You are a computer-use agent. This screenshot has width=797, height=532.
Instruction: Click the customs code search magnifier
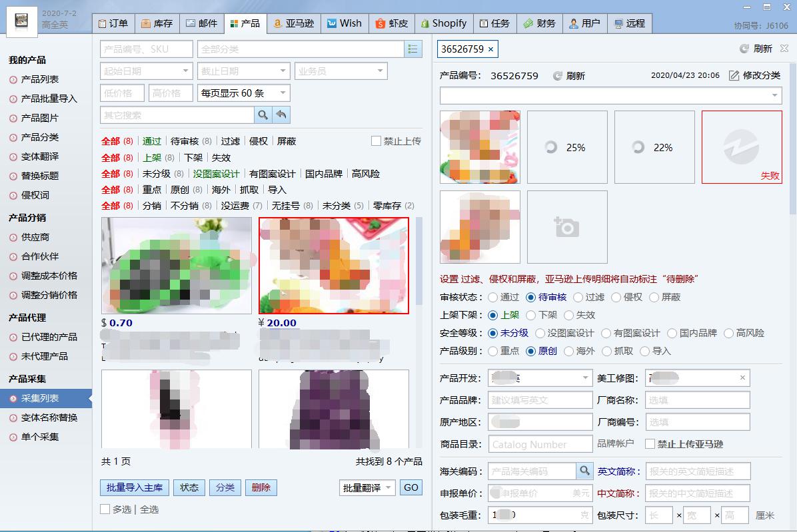[584, 471]
